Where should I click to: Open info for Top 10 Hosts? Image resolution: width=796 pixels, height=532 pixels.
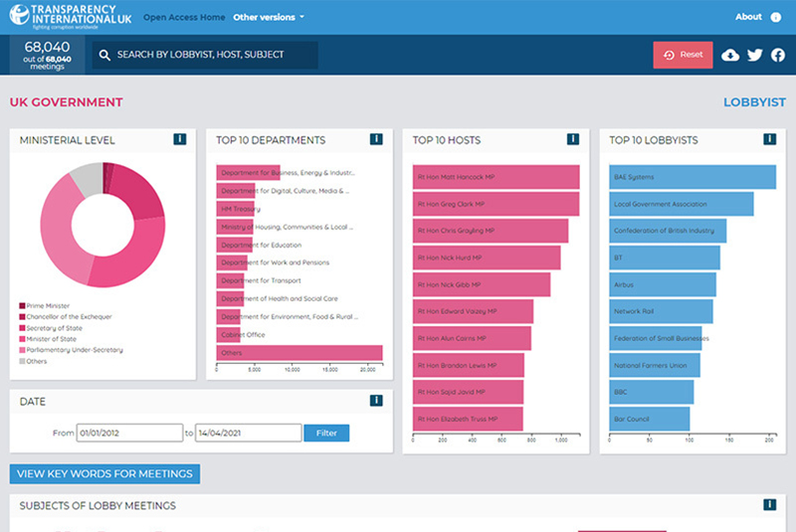point(573,139)
